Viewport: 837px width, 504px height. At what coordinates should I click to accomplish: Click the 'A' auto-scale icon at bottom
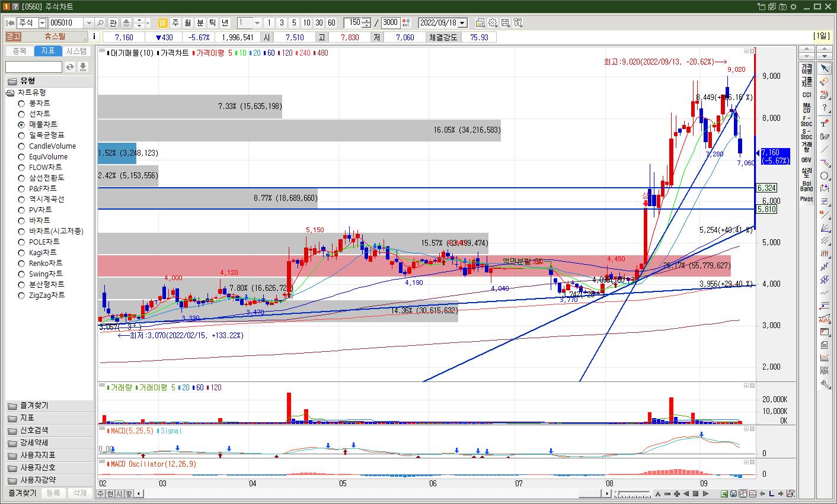pyautogui.click(x=658, y=494)
